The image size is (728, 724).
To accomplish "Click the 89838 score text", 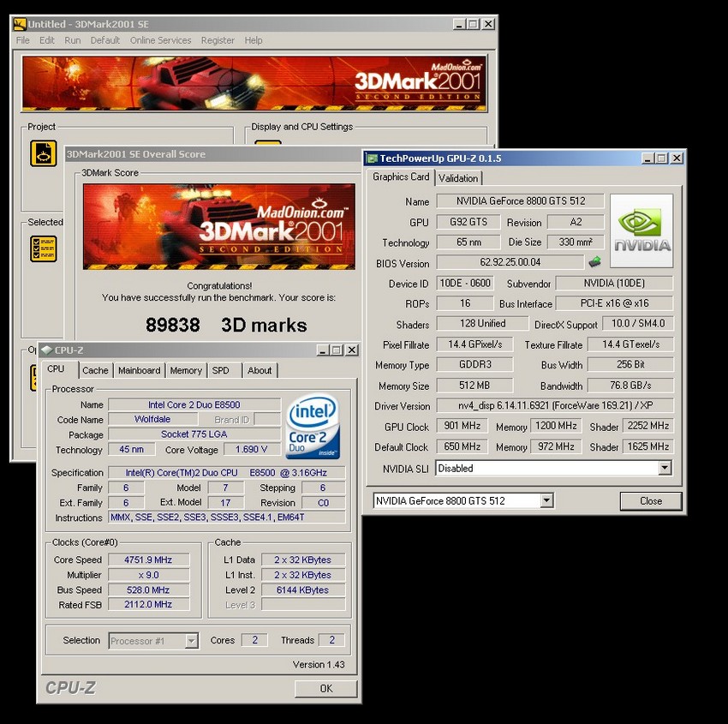I will (x=173, y=325).
